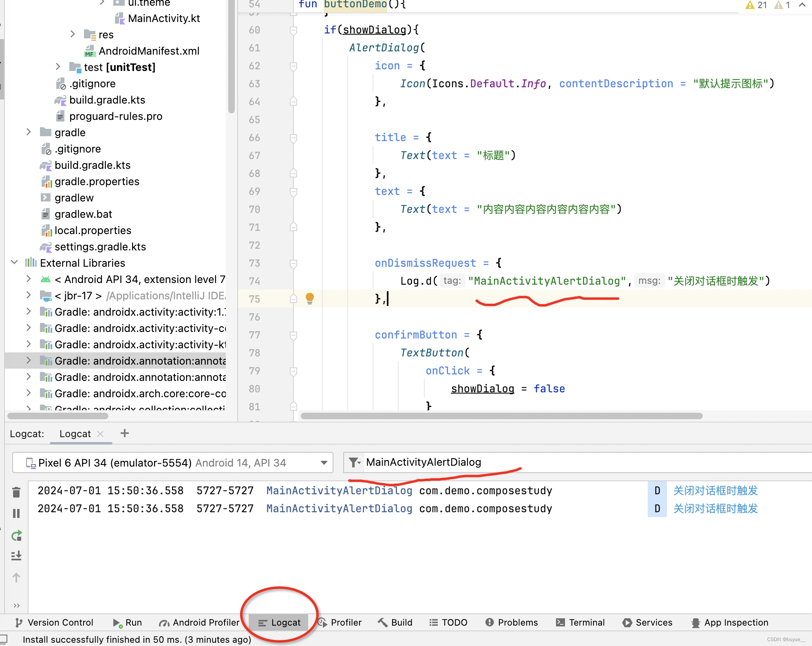Open the App Inspection tool window
The image size is (812, 646).
(730, 622)
